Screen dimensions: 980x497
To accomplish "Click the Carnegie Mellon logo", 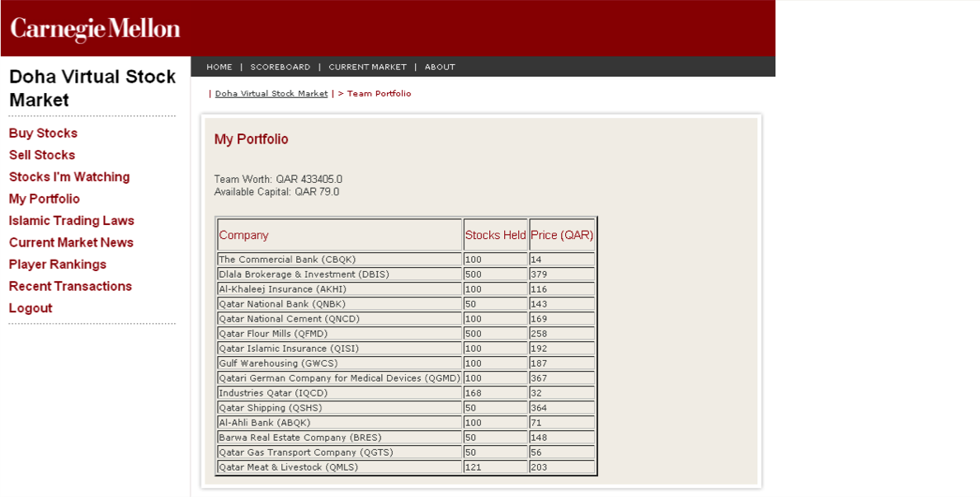I will pos(95,30).
